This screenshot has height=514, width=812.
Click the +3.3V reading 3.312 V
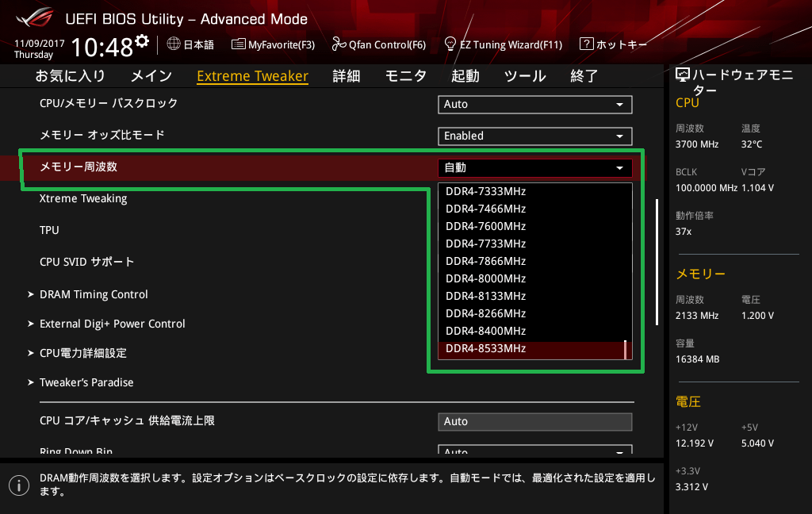tap(691, 487)
